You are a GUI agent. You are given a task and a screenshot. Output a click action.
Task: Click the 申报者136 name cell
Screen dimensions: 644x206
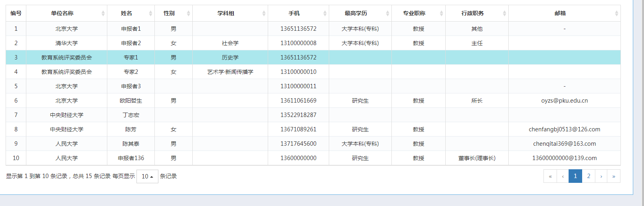[131, 158]
